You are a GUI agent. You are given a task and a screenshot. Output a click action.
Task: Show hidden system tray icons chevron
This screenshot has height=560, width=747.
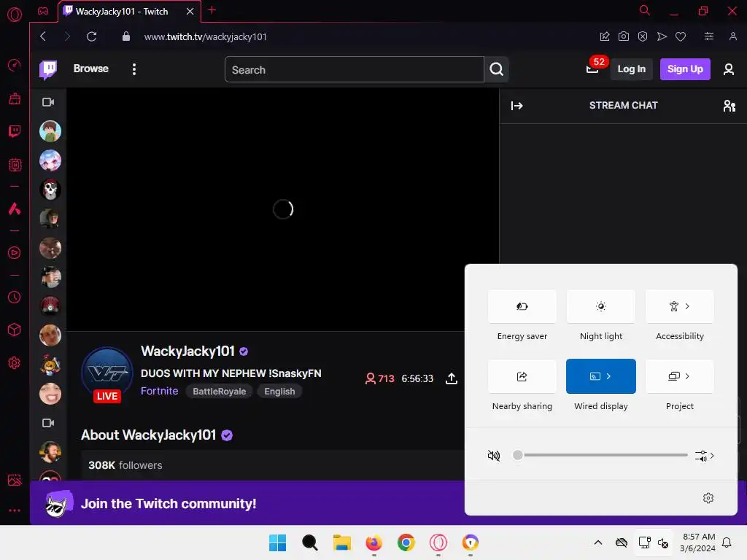(598, 542)
